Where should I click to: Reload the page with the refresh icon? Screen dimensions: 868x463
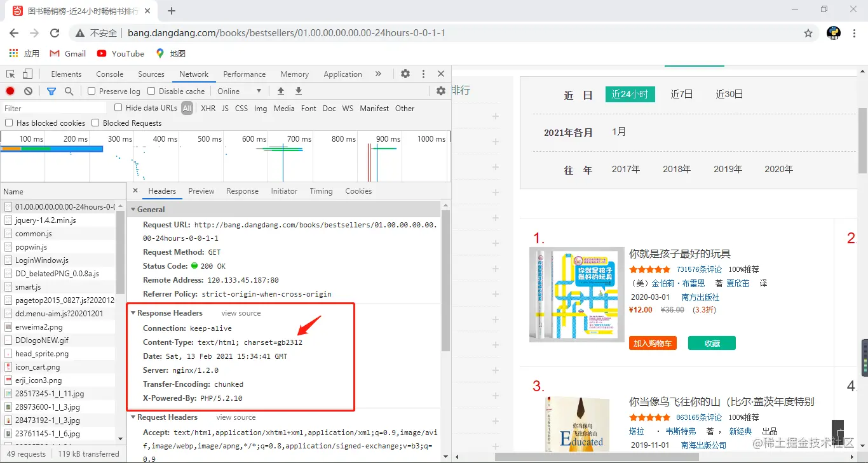point(55,33)
